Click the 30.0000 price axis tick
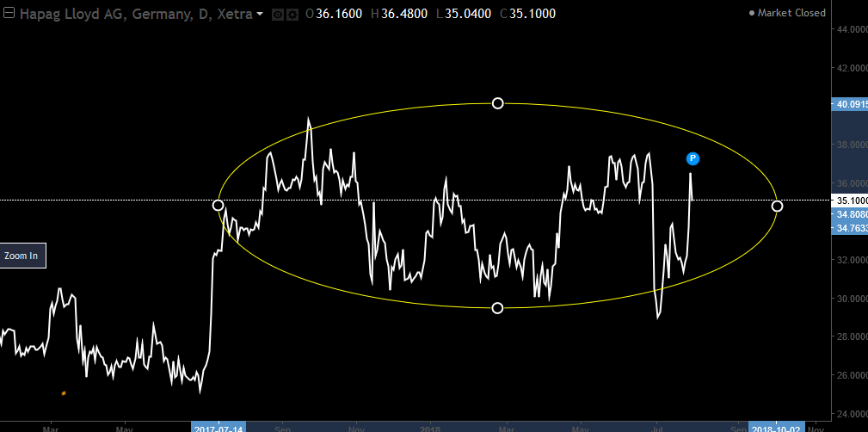868x432 pixels. (853, 298)
